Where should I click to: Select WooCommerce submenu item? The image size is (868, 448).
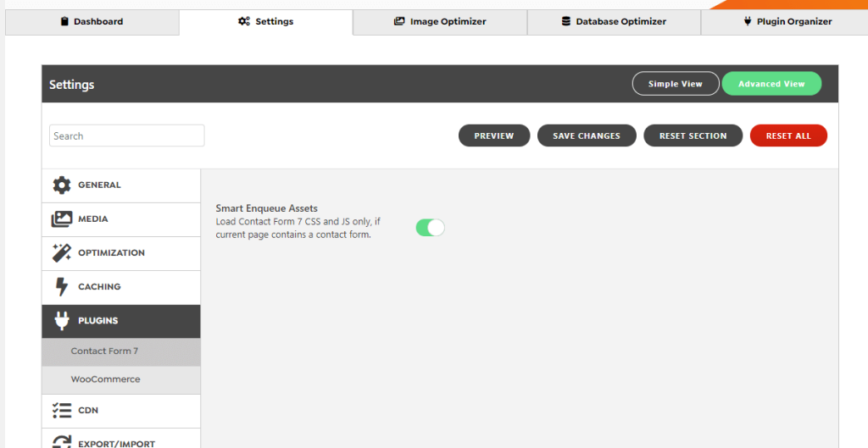121,380
